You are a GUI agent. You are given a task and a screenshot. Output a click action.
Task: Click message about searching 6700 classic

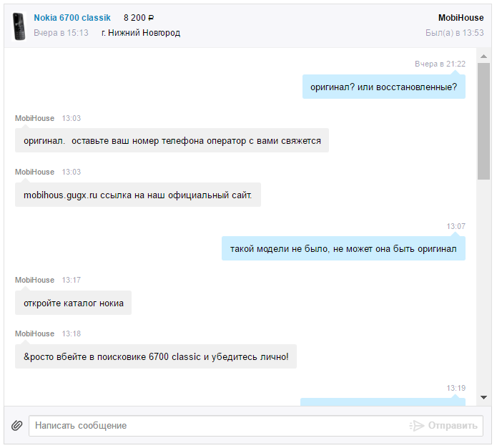point(156,356)
